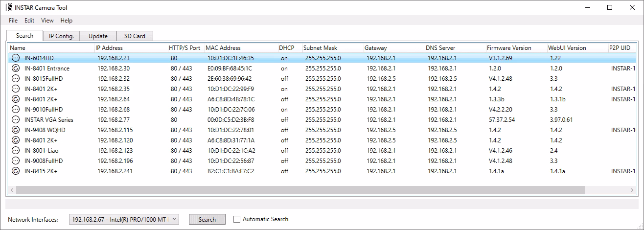Click the refresh icon next to IN-9408 WQHD
Image resolution: width=644 pixels, height=230 pixels.
(16, 130)
